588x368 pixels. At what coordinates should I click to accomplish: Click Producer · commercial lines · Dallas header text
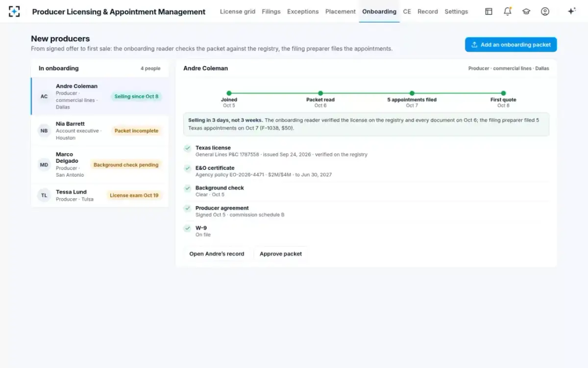509,69
